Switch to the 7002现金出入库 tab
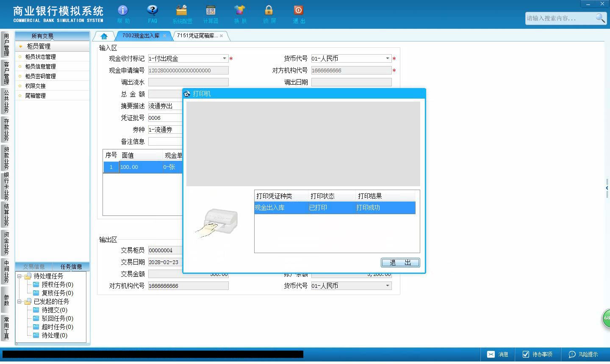 coord(141,36)
